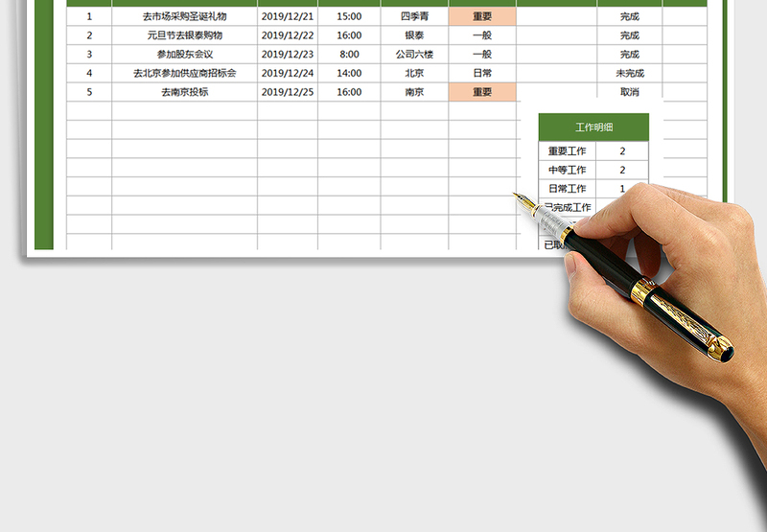
Task: Select the green "工作明细" header
Action: (593, 127)
